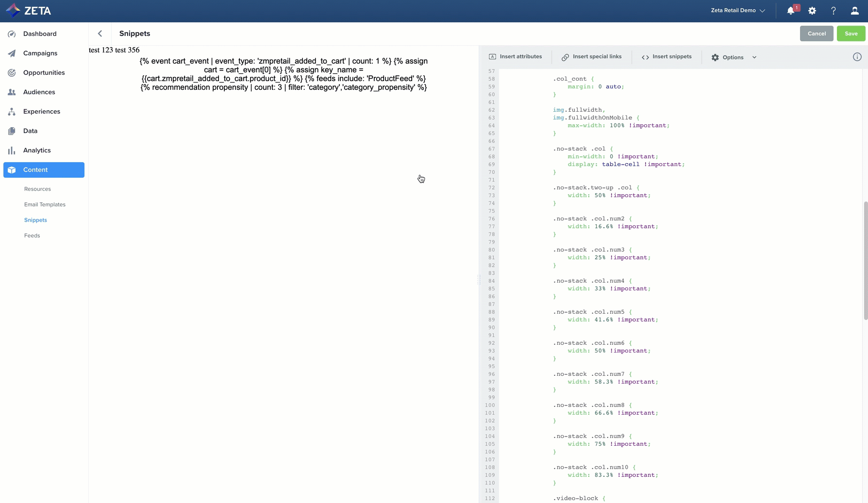Click code line 'width: 33% !important;'
This screenshot has width=868, height=503.
(609, 288)
